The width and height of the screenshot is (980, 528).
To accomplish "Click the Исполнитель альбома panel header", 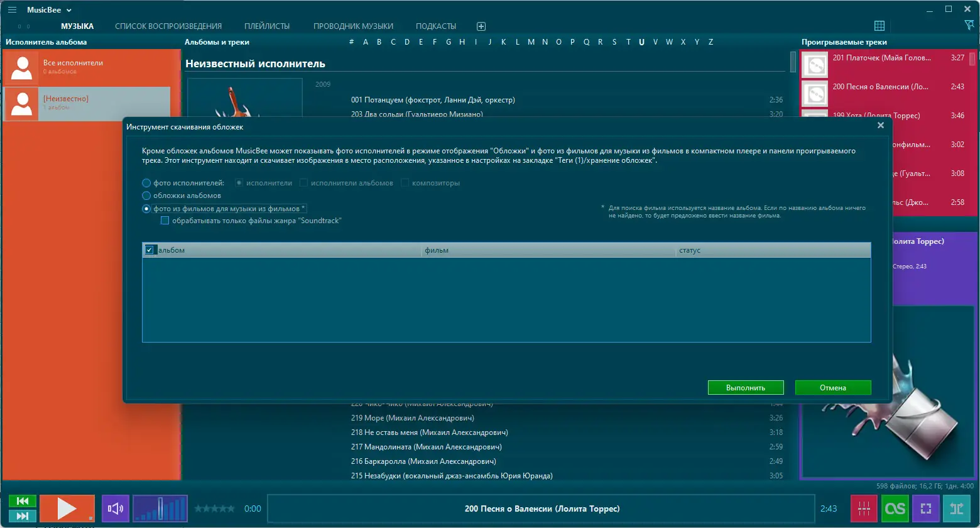I will 46,42.
